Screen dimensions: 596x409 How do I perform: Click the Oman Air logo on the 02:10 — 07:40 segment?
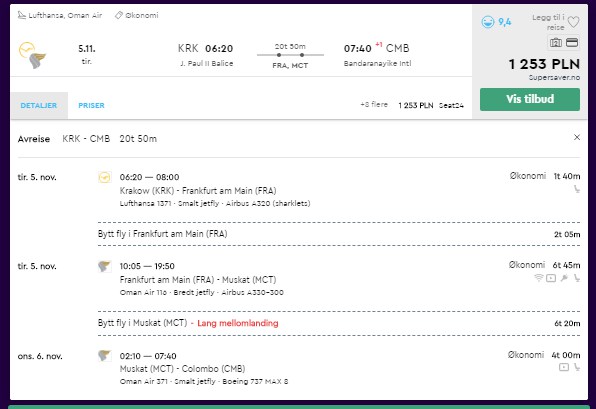(105, 356)
